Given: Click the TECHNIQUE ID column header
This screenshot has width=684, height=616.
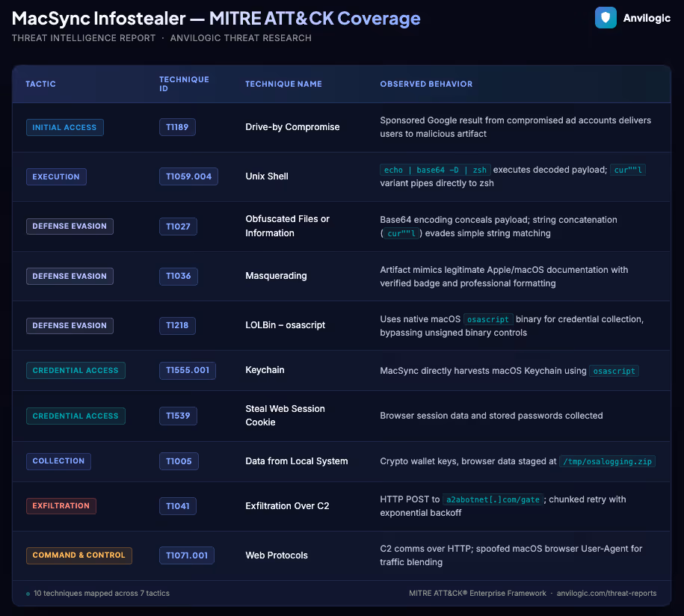Looking at the screenshot, I should tap(184, 84).
